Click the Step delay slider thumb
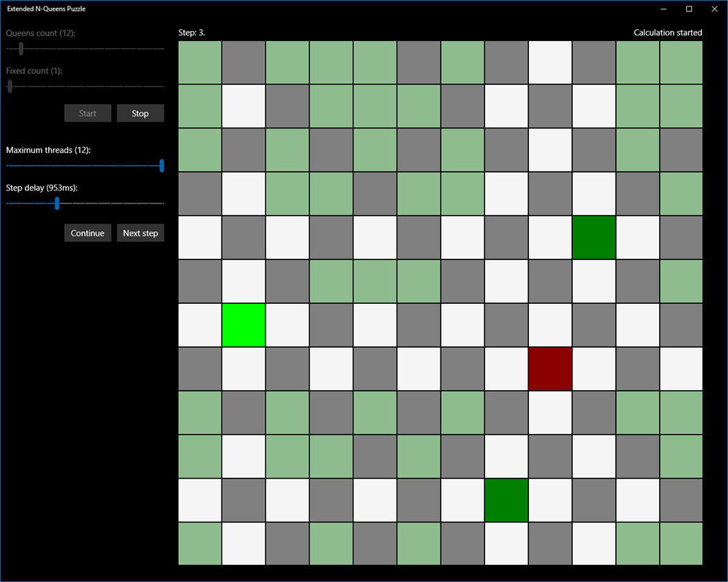The image size is (728, 582). 57,203
